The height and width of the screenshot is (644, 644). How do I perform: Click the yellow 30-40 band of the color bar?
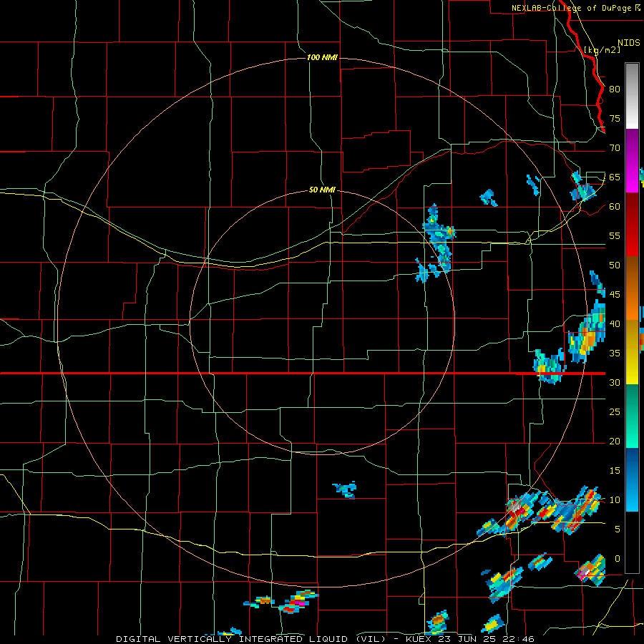(632, 352)
